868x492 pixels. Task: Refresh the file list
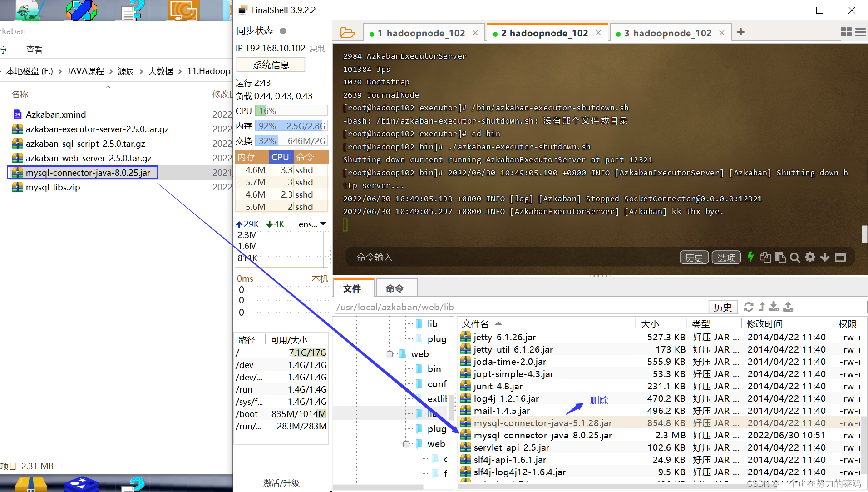click(748, 307)
